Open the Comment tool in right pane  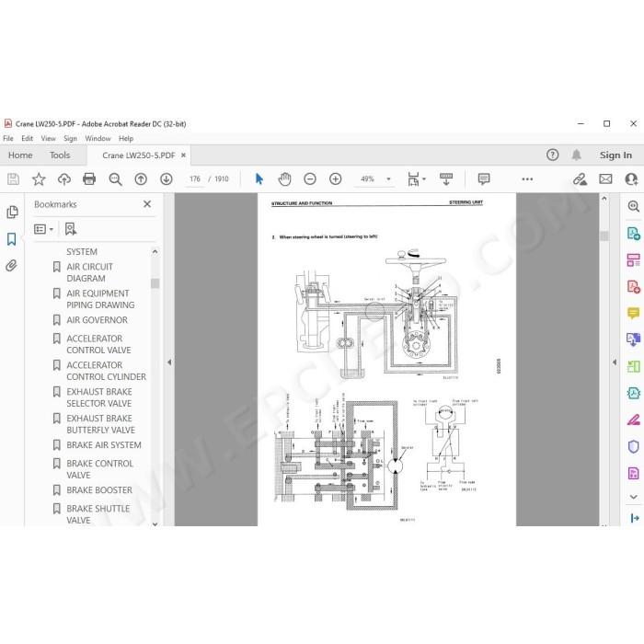click(634, 314)
